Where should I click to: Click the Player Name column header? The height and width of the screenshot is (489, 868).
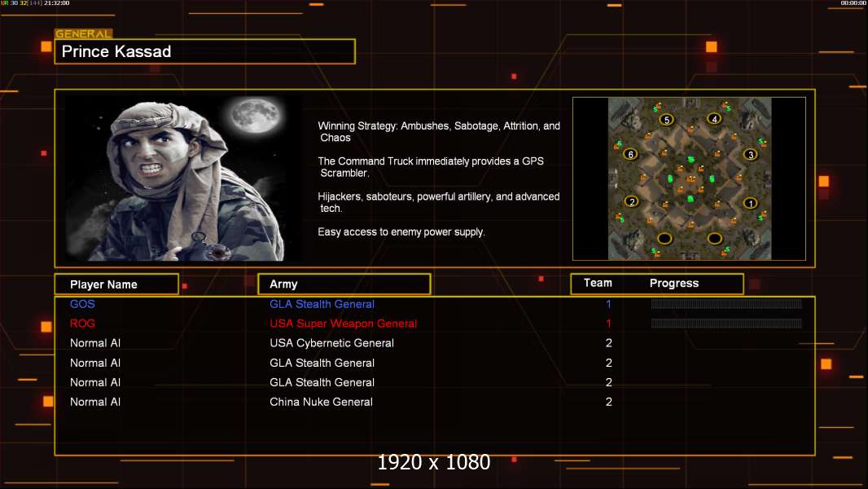coord(116,284)
